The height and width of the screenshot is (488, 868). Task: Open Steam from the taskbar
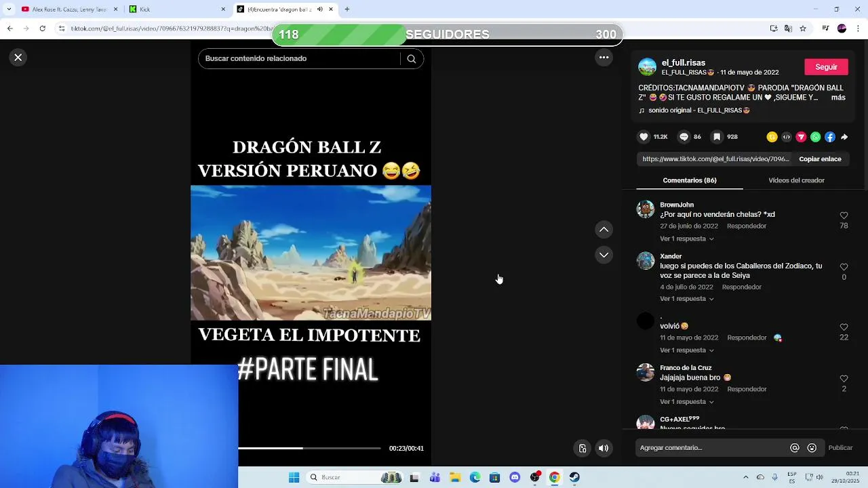(x=574, y=477)
